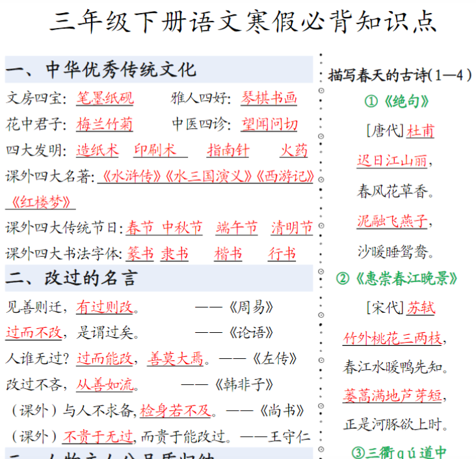The width and height of the screenshot is (476, 459).
Task: Click the script style 行书
Action: click(x=282, y=254)
